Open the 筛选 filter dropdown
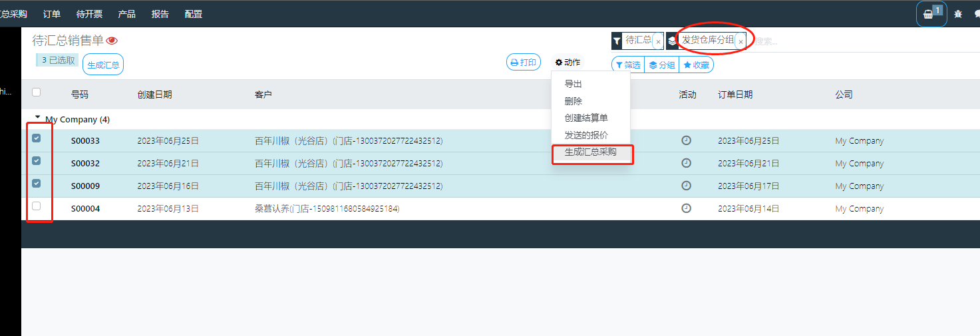 [x=627, y=65]
